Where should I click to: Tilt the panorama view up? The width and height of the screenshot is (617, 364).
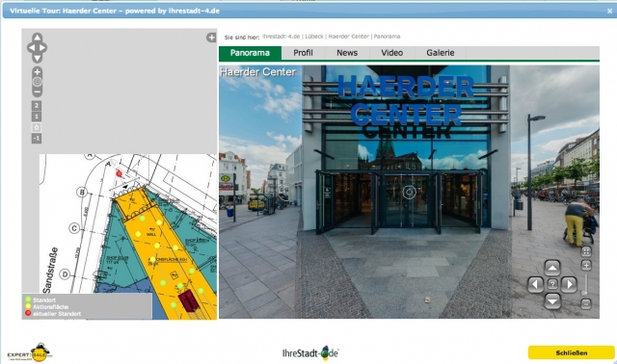(552, 268)
